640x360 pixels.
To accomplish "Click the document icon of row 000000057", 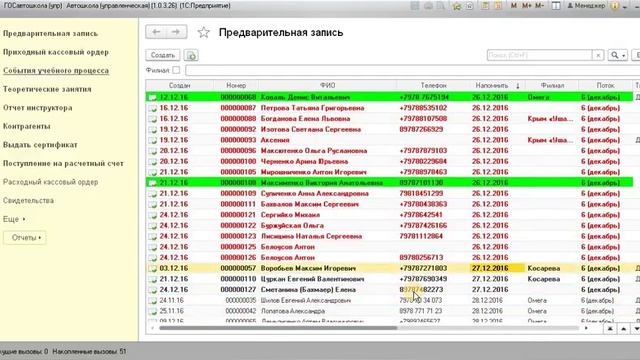I will coord(152,269).
